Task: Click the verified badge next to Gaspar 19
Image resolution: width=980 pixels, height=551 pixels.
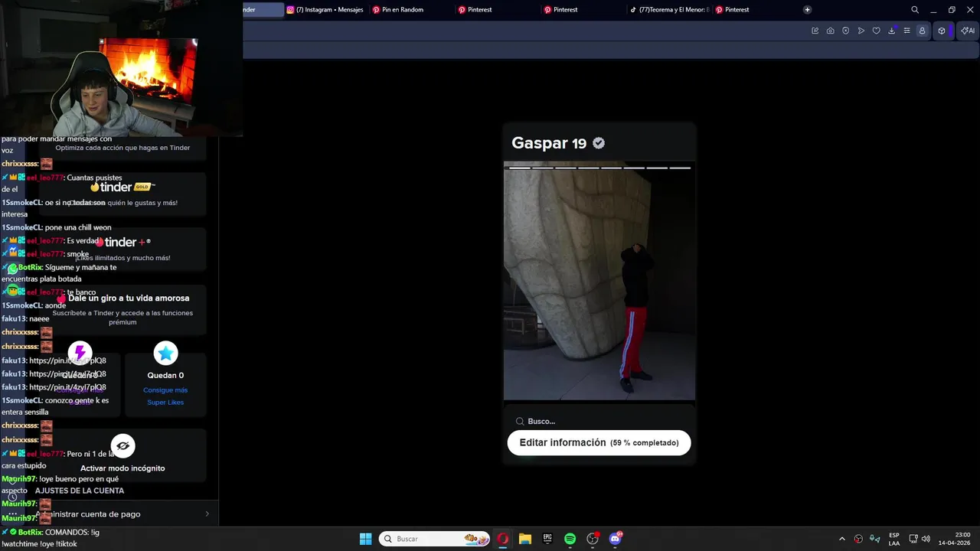Action: [599, 143]
